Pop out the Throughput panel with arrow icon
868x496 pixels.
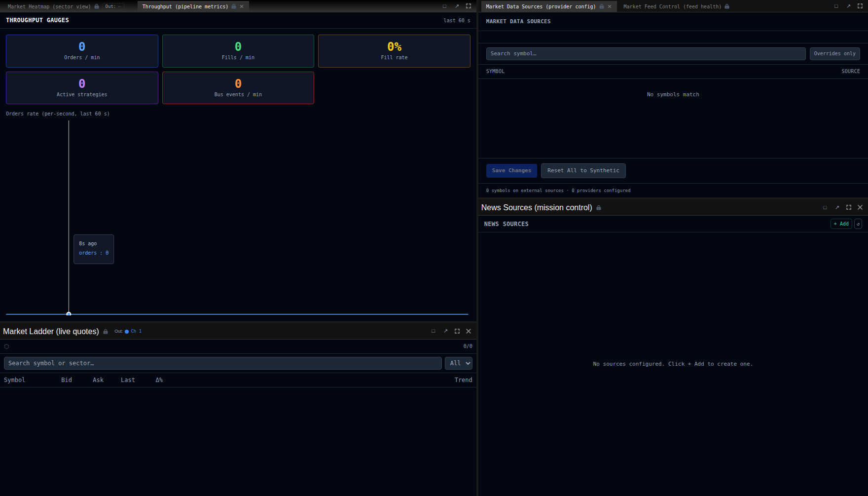457,6
